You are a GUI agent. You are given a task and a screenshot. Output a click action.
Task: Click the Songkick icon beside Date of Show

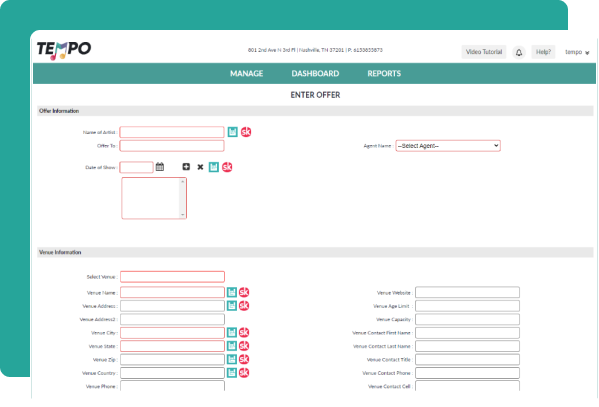[x=227, y=167]
